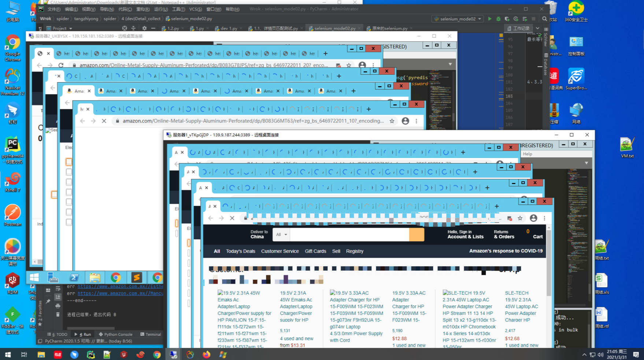Open Search Everywhere magnifier in PyCharm
This screenshot has width=644, height=360.
pos(545,19)
